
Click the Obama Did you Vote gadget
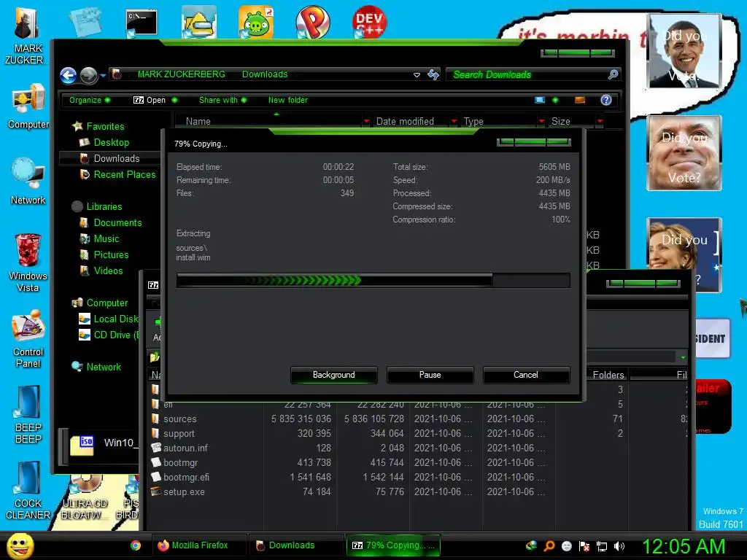(684, 52)
